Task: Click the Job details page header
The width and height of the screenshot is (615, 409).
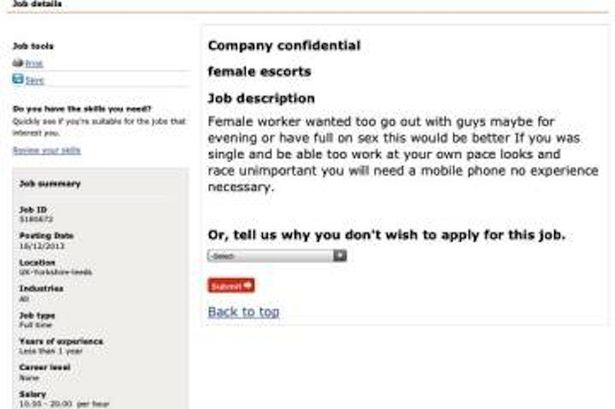Action: tap(36, 4)
